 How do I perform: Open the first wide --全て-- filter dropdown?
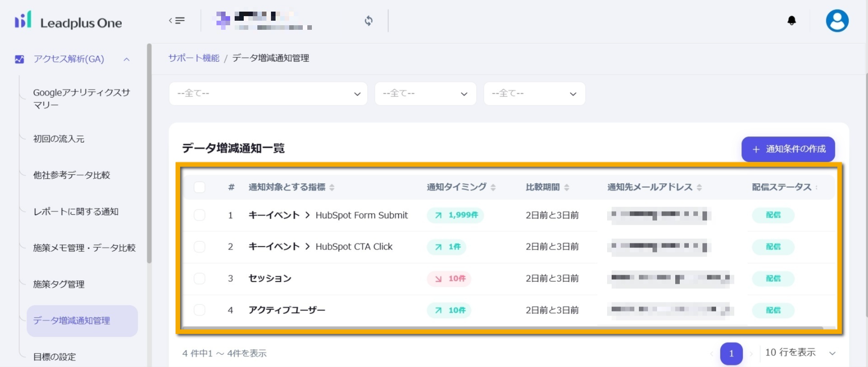point(268,94)
